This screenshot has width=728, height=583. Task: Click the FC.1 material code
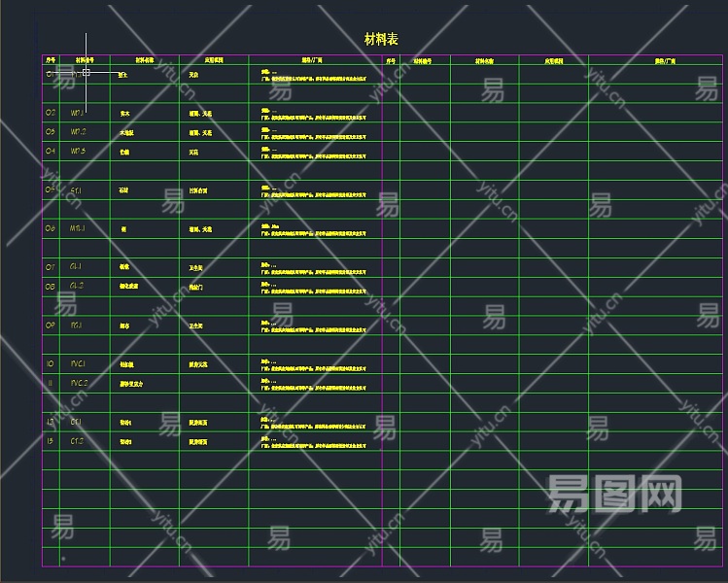coord(76,325)
